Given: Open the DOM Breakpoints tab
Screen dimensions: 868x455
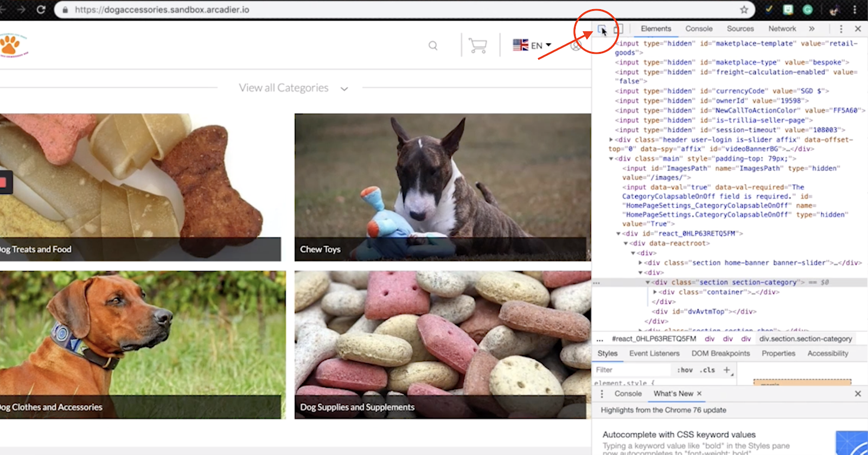Looking at the screenshot, I should [720, 354].
